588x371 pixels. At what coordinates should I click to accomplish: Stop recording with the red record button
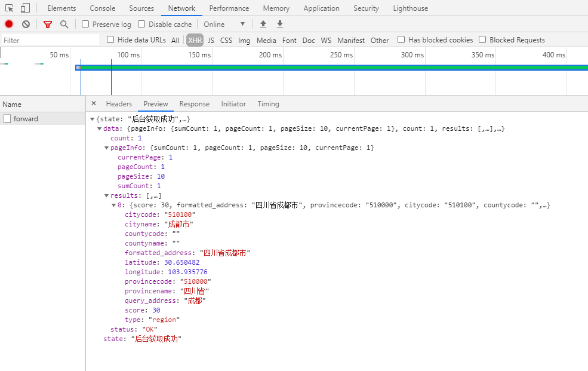pos(9,24)
